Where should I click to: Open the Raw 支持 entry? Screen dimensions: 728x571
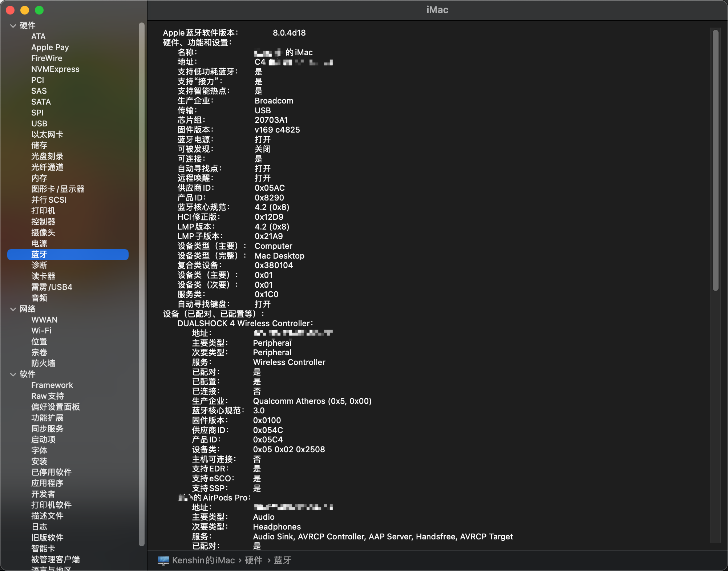pyautogui.click(x=48, y=396)
